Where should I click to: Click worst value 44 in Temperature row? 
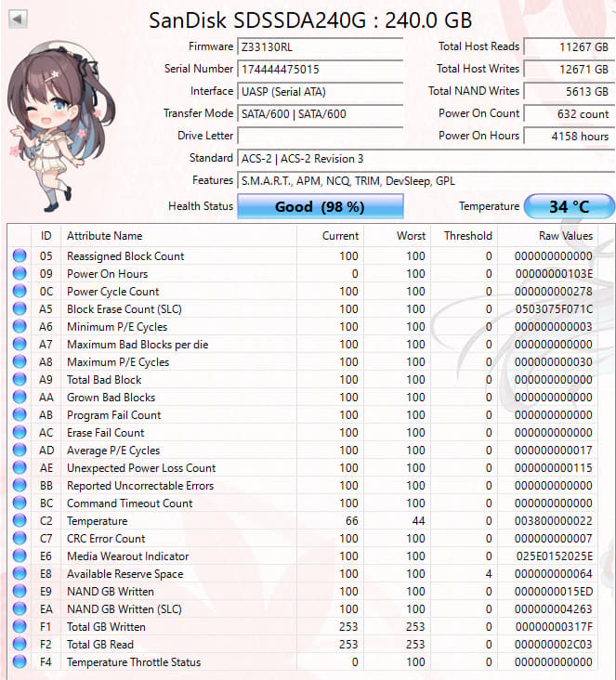(419, 521)
